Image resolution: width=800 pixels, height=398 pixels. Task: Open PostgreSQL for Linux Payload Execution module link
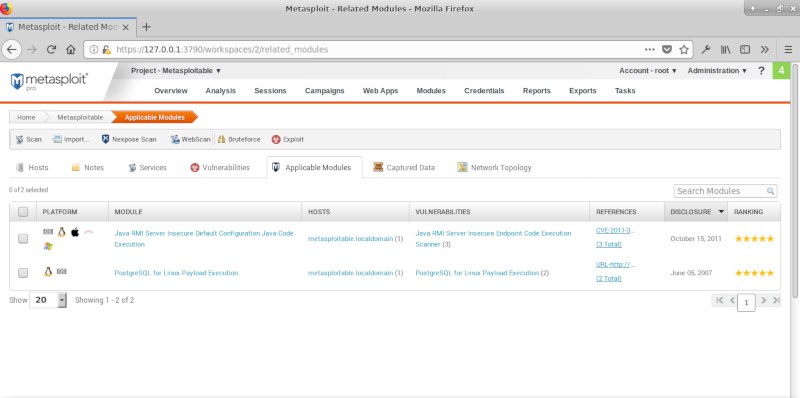tap(176, 273)
